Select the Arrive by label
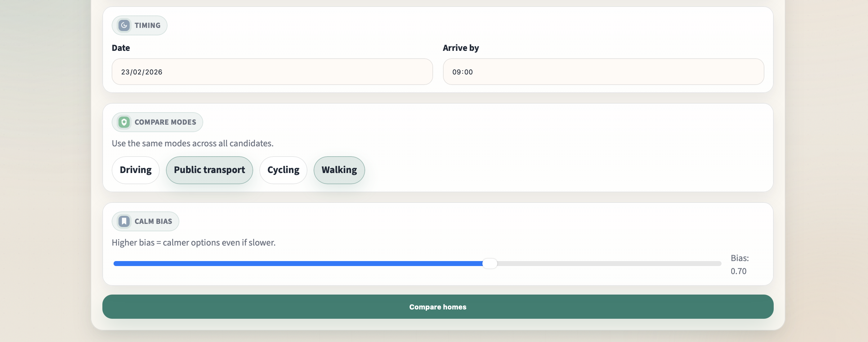The width and height of the screenshot is (868, 342). tap(461, 48)
